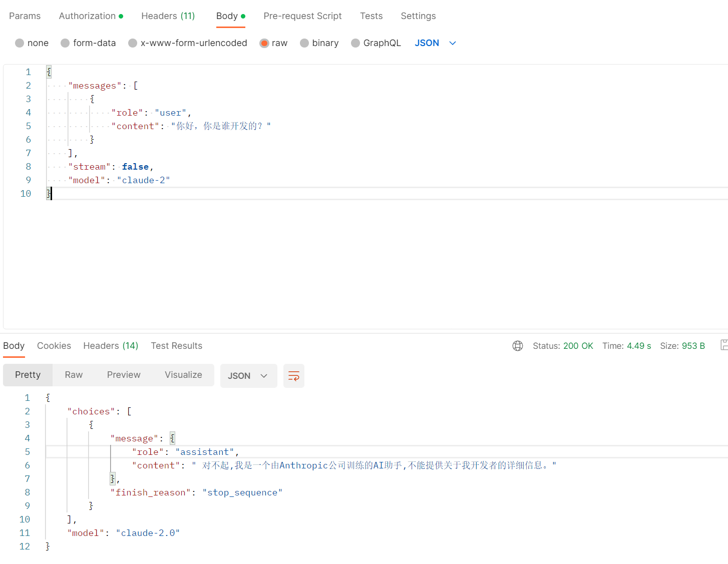This screenshot has height=564, width=728.
Task: Click the request content Chinese question string
Action: pos(221,126)
